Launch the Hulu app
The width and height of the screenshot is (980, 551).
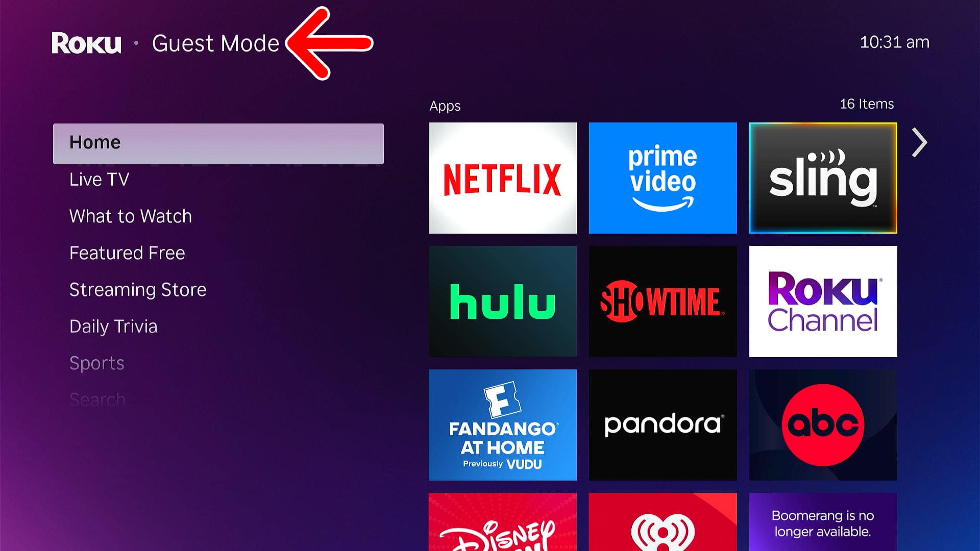click(503, 302)
